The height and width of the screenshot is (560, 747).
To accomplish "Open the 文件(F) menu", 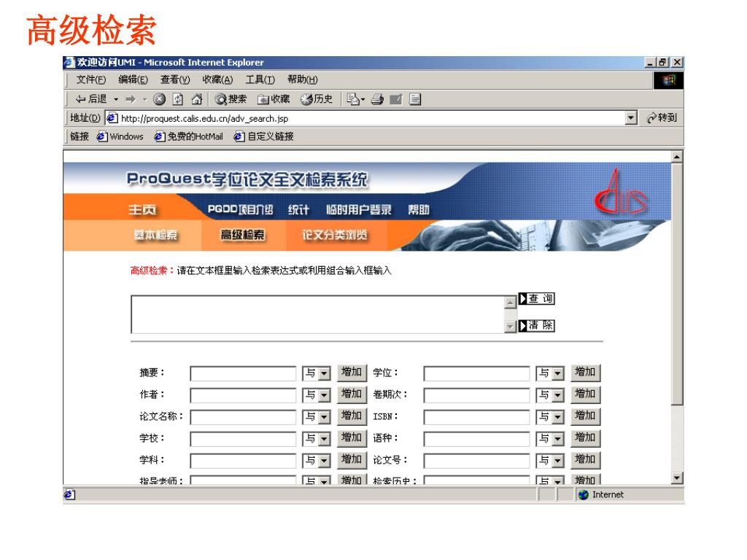I will click(x=91, y=79).
